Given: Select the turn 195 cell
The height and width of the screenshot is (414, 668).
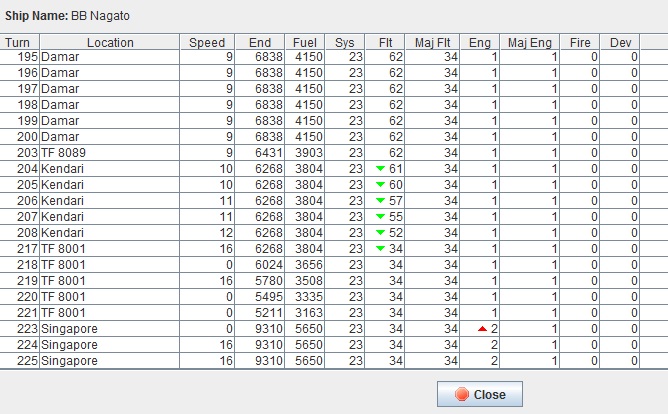Looking at the screenshot, I should coord(20,57).
